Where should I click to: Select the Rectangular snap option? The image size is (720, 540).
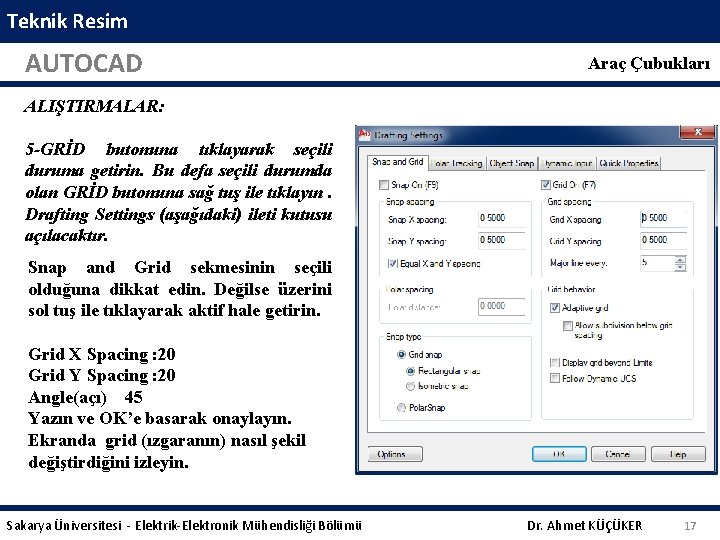[411, 371]
